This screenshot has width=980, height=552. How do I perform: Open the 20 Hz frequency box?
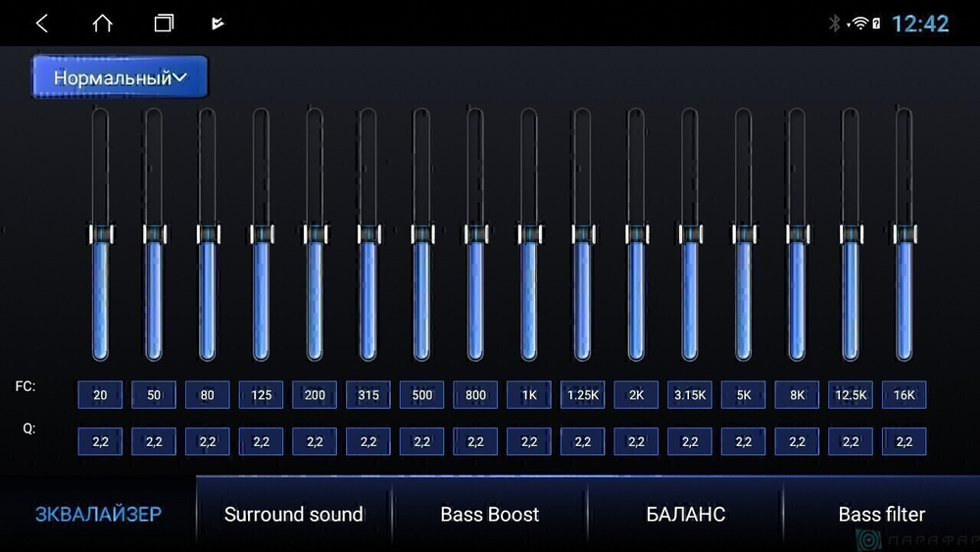click(100, 394)
